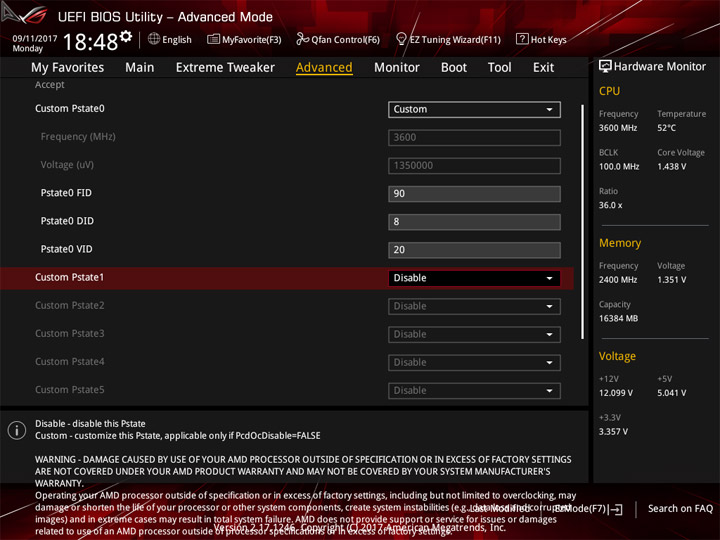Select the Custom Pstate1 row label

tap(69, 277)
